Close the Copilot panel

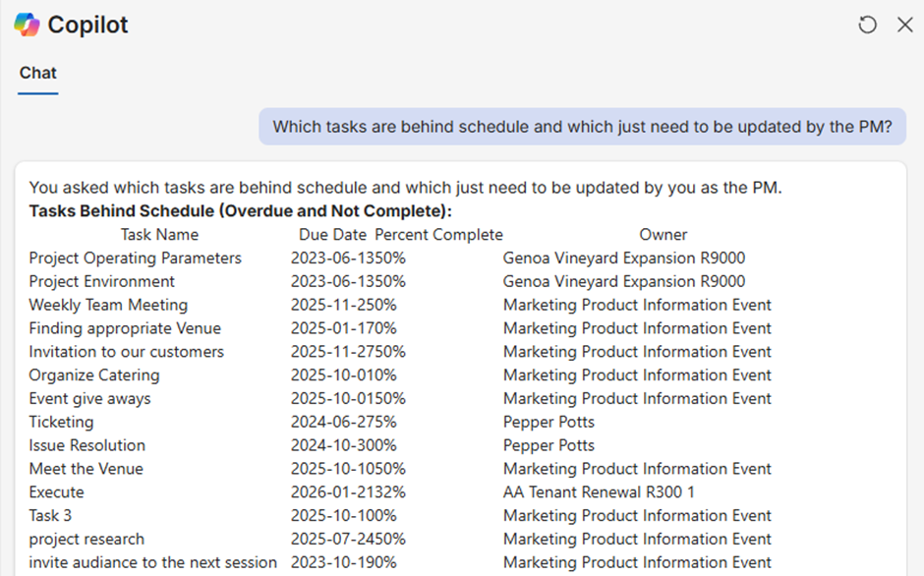coord(905,25)
